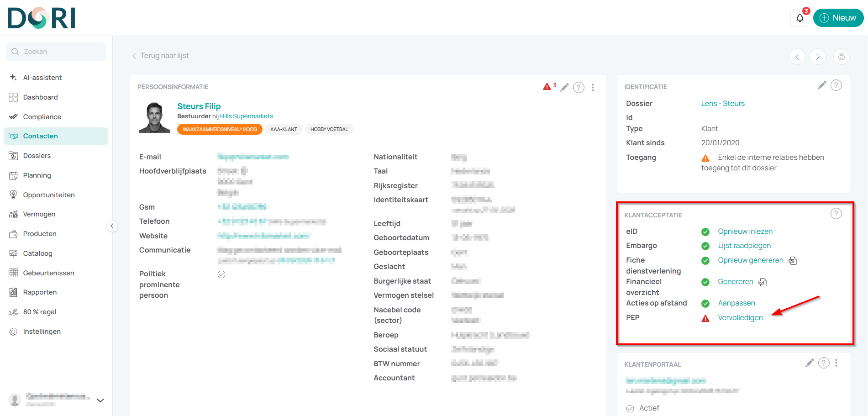Collapse the sidebar with the chevron
This screenshot has width=868, height=416.
pos(112,226)
